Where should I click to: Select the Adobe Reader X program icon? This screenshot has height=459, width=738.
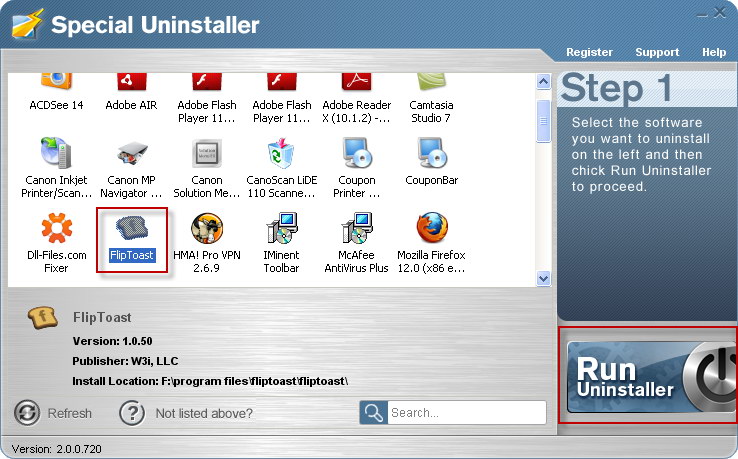coord(356,81)
